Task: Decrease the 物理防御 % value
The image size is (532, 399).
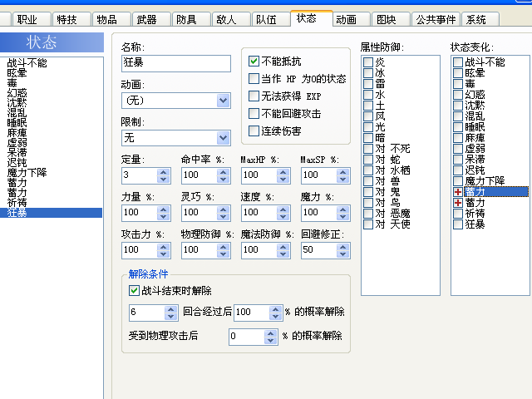Action: [x=224, y=254]
